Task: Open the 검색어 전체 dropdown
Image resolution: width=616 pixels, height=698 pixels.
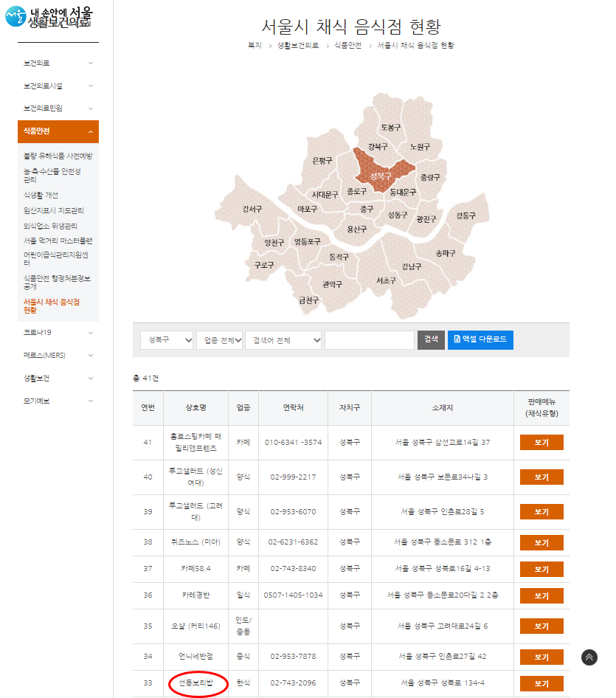Action: 284,339
